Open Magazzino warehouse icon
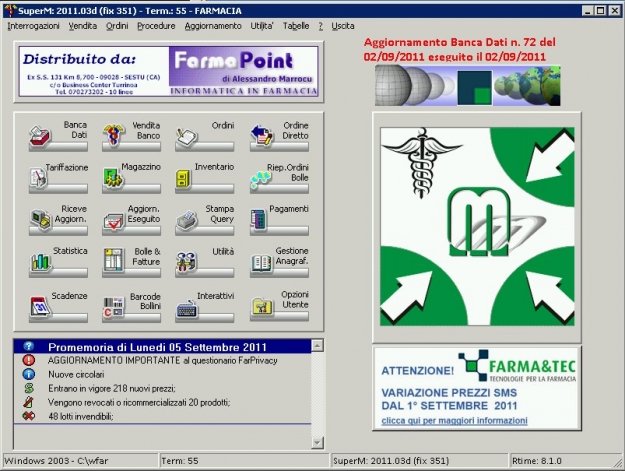Viewport: 625px width, 471px height. point(113,178)
